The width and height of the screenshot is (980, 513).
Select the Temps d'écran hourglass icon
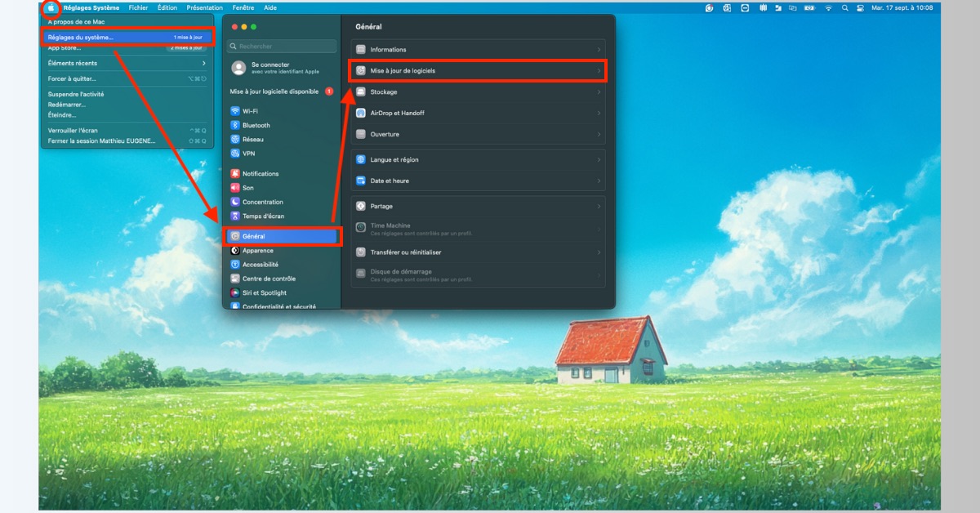(235, 216)
